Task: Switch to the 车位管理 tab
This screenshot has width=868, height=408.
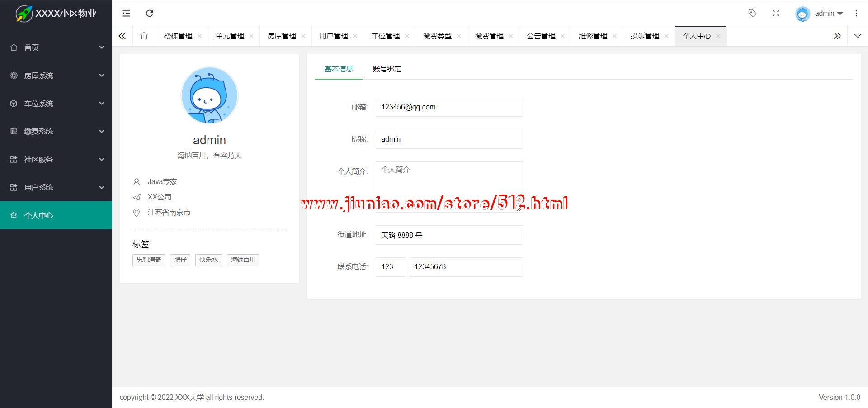Action: (x=385, y=36)
